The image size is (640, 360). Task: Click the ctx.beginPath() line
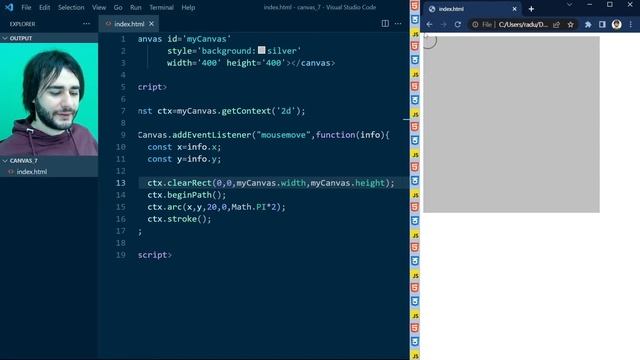pos(187,195)
